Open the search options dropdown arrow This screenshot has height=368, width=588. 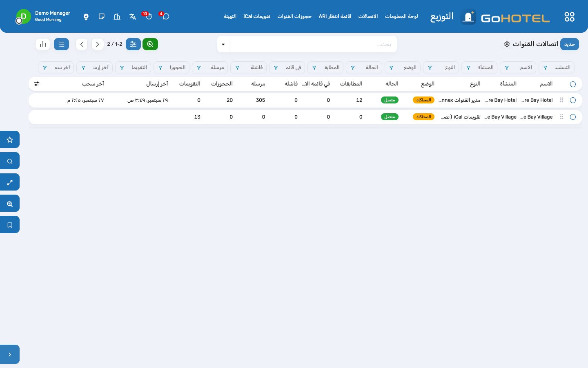[223, 44]
